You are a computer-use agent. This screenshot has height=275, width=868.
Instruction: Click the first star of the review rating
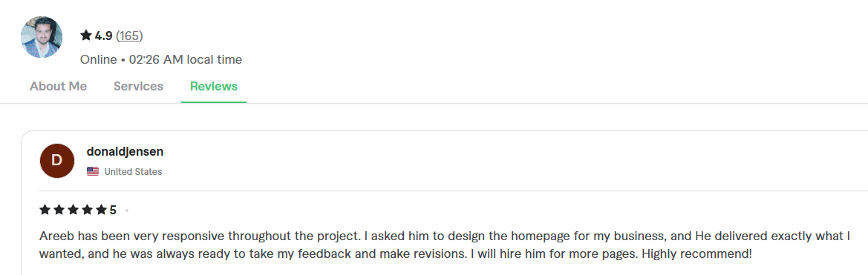(45, 210)
